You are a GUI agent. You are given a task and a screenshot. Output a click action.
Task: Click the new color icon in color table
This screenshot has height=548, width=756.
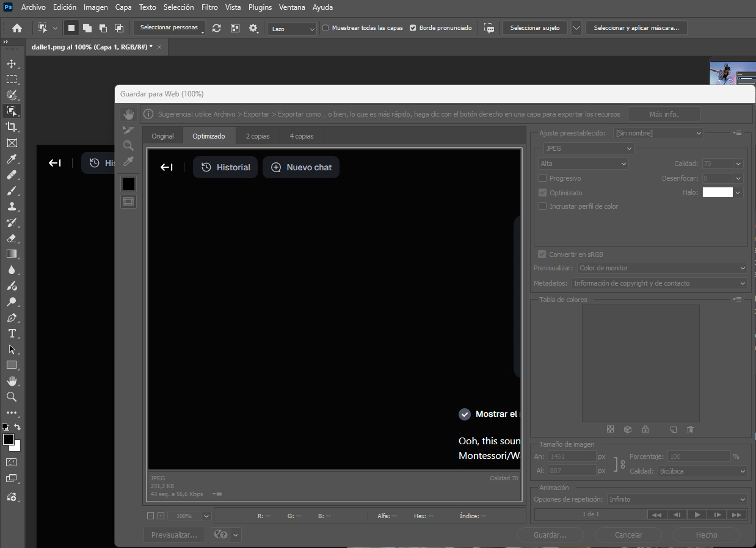tap(673, 430)
